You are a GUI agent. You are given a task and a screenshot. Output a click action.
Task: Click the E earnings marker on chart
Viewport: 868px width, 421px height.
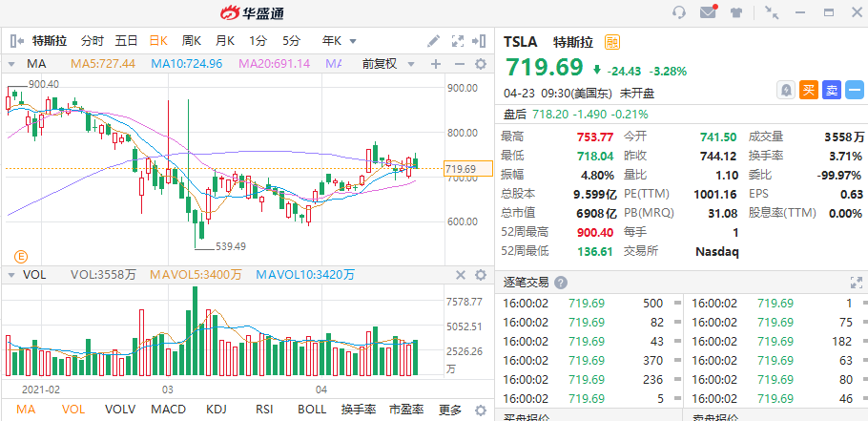21,257
